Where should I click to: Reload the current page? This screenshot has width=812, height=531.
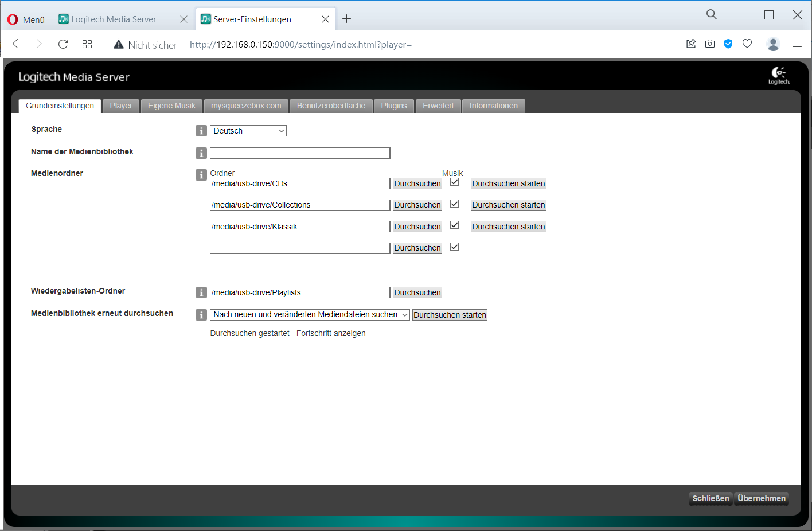(x=63, y=44)
